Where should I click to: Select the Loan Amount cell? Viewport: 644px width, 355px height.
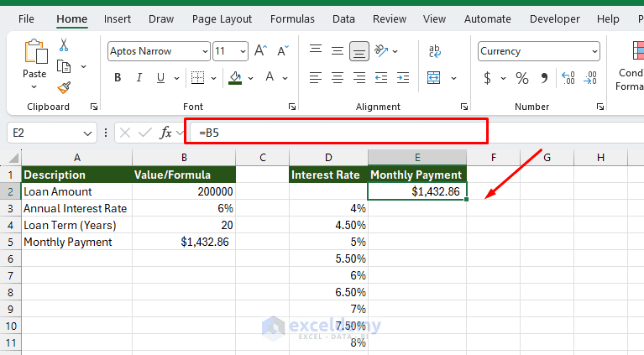pyautogui.click(x=76, y=191)
